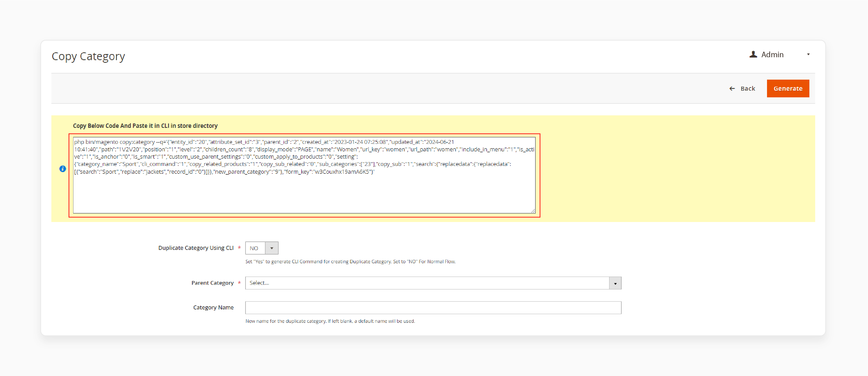The width and height of the screenshot is (868, 376).
Task: Click the left arrow icon beside Back
Action: pos(732,88)
